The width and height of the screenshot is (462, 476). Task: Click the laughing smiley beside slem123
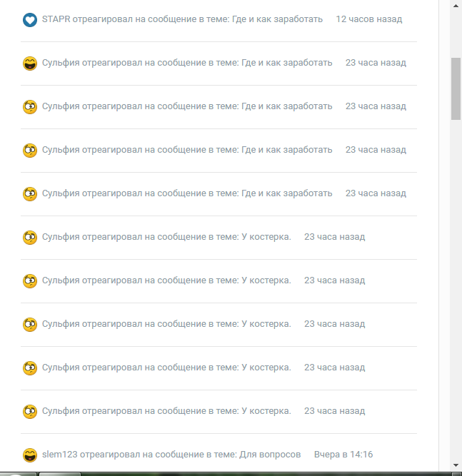[29, 455]
